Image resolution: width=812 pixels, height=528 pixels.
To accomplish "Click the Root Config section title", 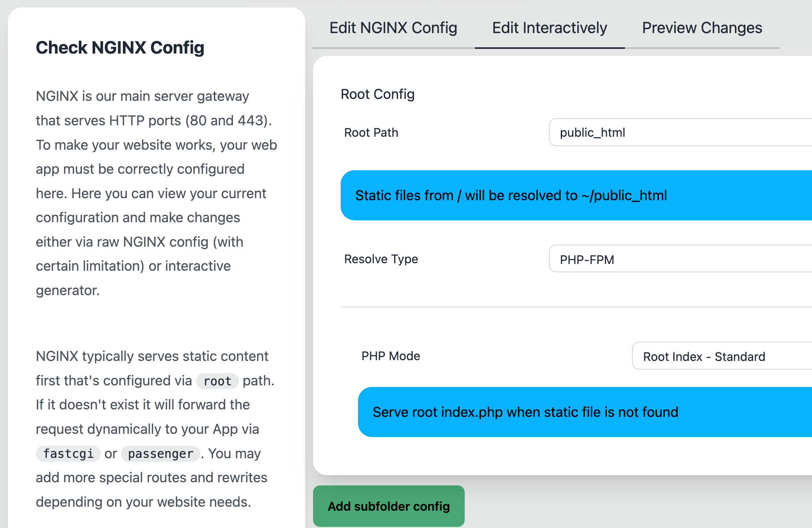I will pyautogui.click(x=377, y=94).
